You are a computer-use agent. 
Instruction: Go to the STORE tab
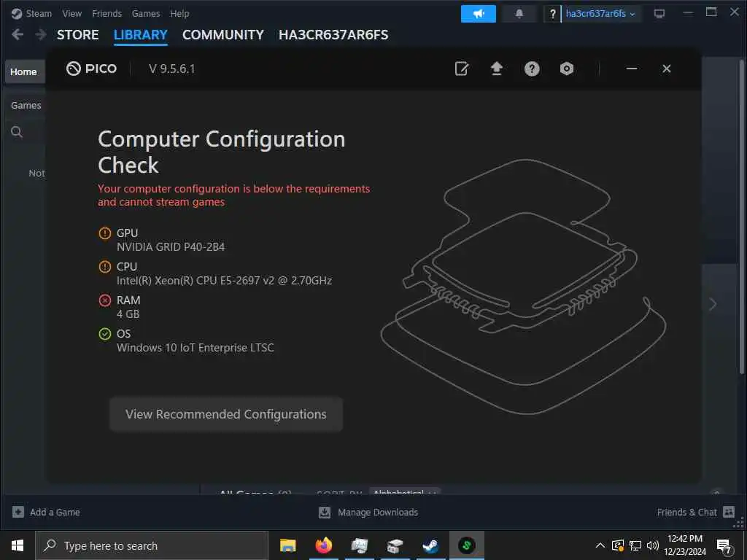pyautogui.click(x=77, y=35)
